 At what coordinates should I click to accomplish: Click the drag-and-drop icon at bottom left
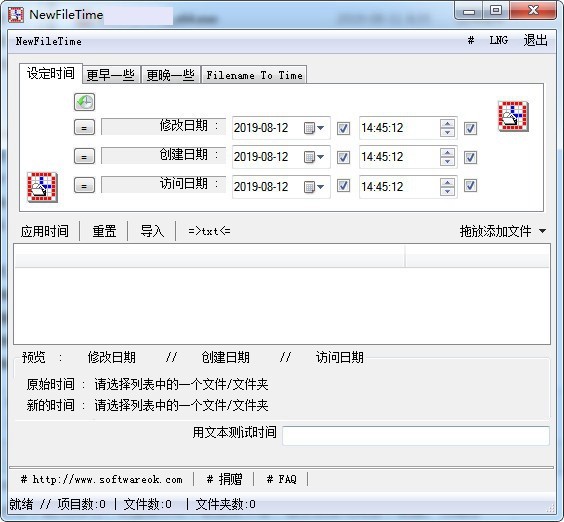42,187
